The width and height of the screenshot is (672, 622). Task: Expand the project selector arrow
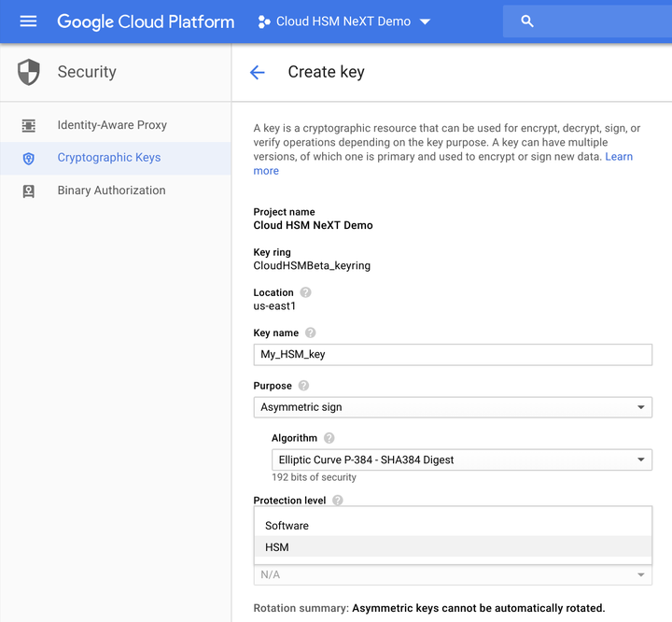pyautogui.click(x=425, y=21)
